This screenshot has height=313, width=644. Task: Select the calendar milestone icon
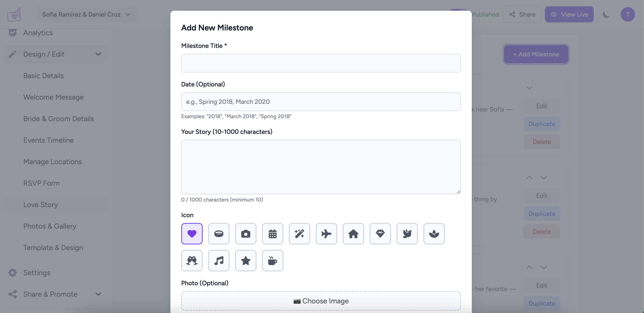pos(272,234)
